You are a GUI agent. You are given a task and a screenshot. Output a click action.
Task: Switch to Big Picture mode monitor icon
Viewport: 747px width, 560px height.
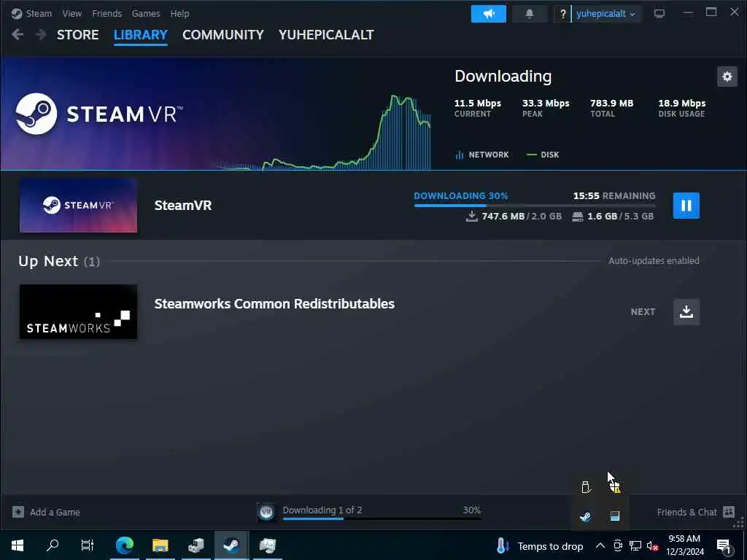[x=659, y=13]
